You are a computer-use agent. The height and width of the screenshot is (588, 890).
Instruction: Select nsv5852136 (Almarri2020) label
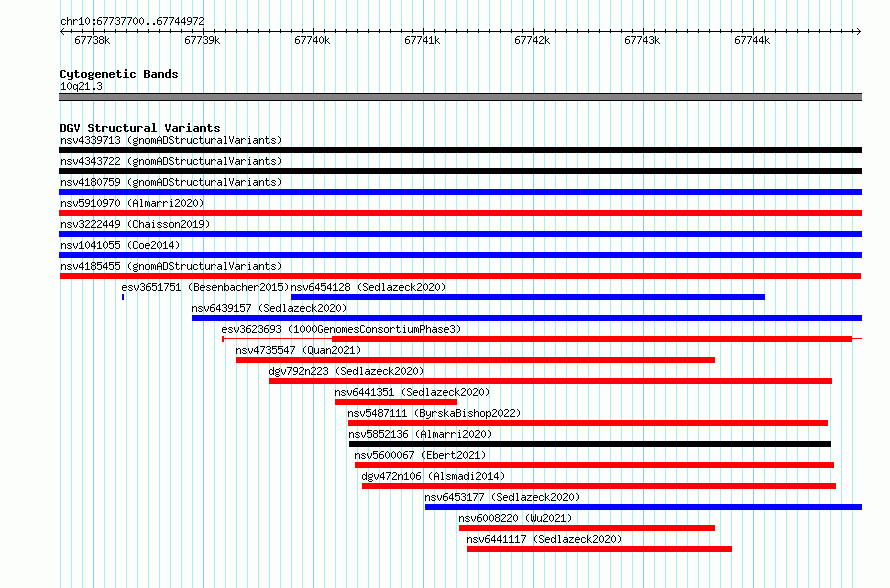(x=420, y=434)
